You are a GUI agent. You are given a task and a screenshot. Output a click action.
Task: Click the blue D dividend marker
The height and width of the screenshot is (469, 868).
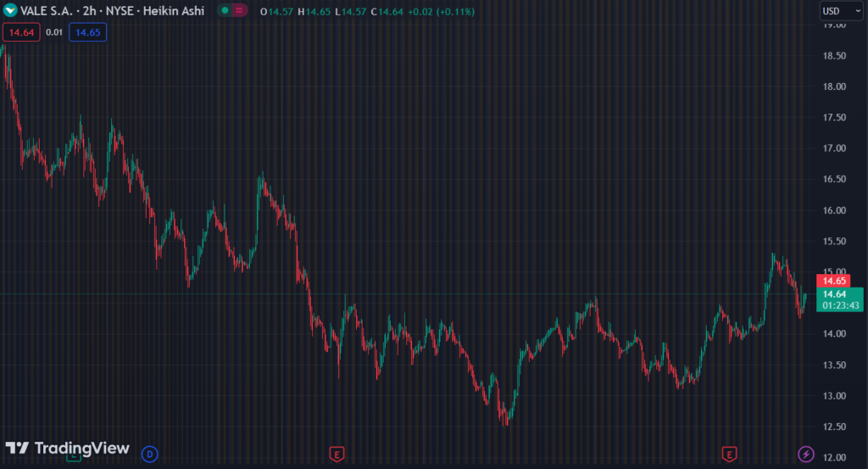pyautogui.click(x=149, y=454)
